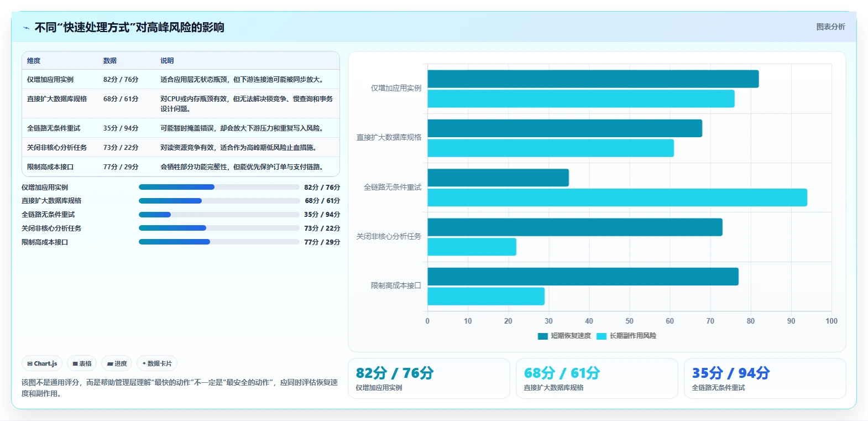Click table value 73分 / 22分
868x421 pixels.
pos(121,148)
